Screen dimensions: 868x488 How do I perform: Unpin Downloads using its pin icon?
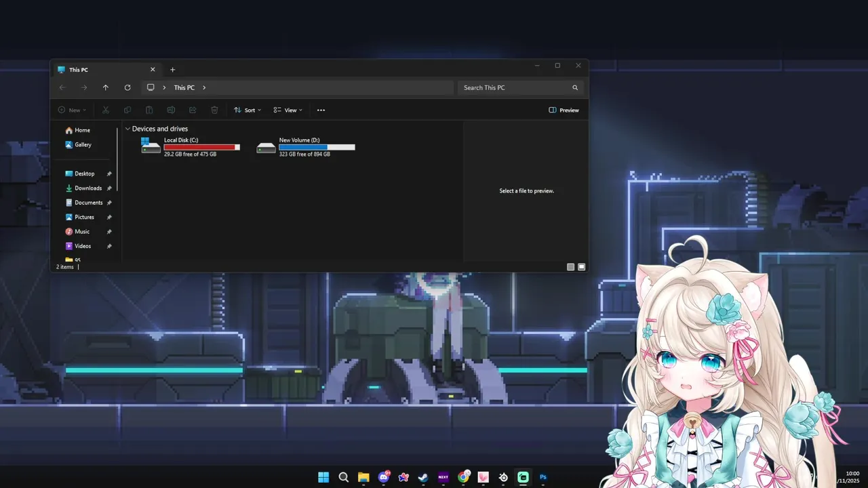pyautogui.click(x=109, y=188)
